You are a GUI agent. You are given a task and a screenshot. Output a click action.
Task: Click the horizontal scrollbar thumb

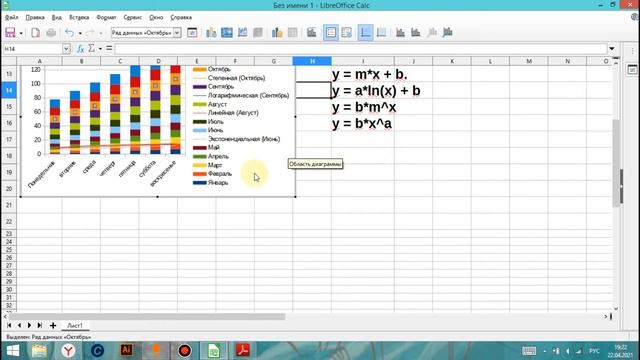click(x=147, y=317)
